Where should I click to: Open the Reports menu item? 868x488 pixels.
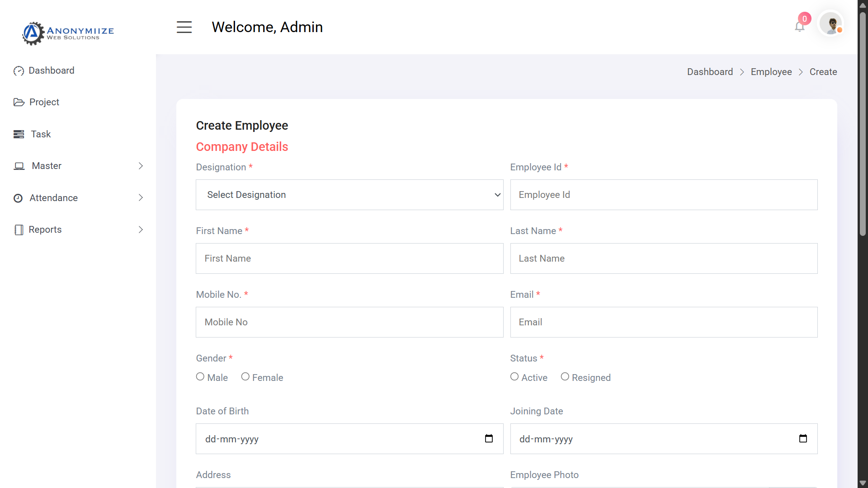pos(45,230)
